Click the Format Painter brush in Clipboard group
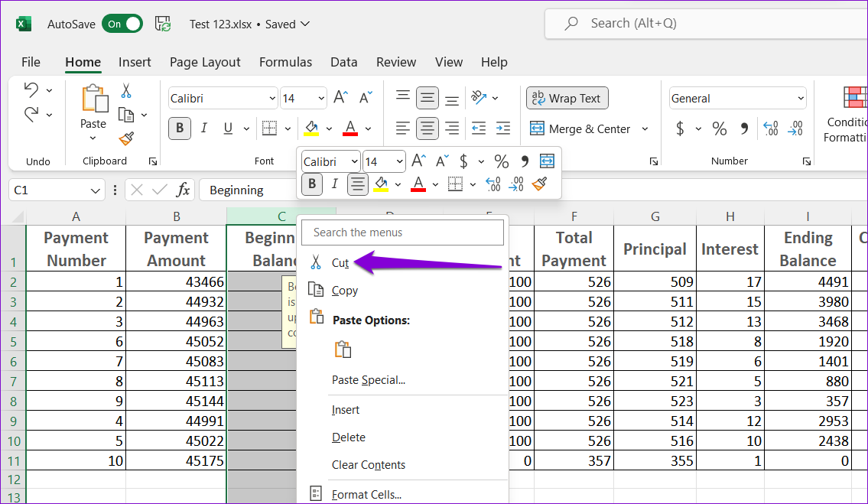This screenshot has height=504, width=868. (x=126, y=139)
